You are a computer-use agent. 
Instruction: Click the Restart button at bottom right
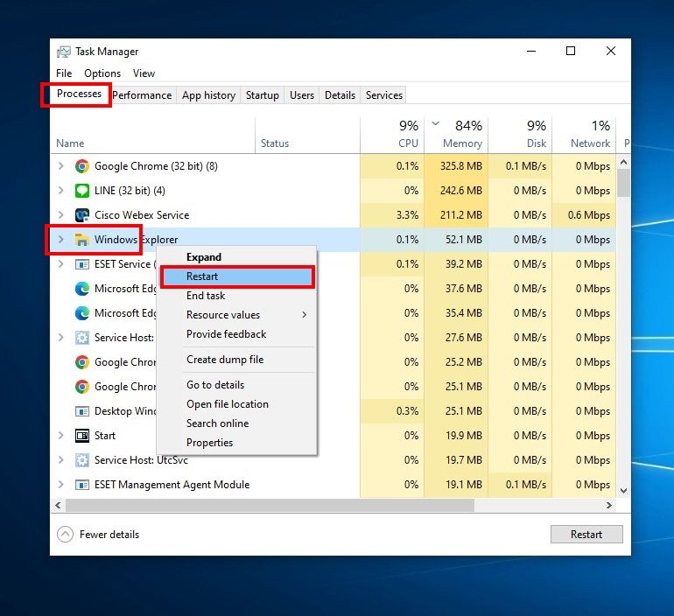[586, 535]
